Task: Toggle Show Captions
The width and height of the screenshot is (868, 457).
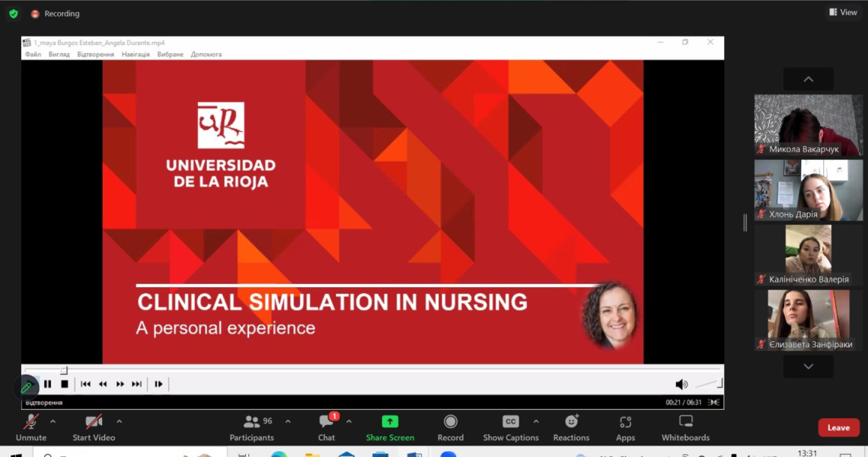Action: click(x=510, y=428)
